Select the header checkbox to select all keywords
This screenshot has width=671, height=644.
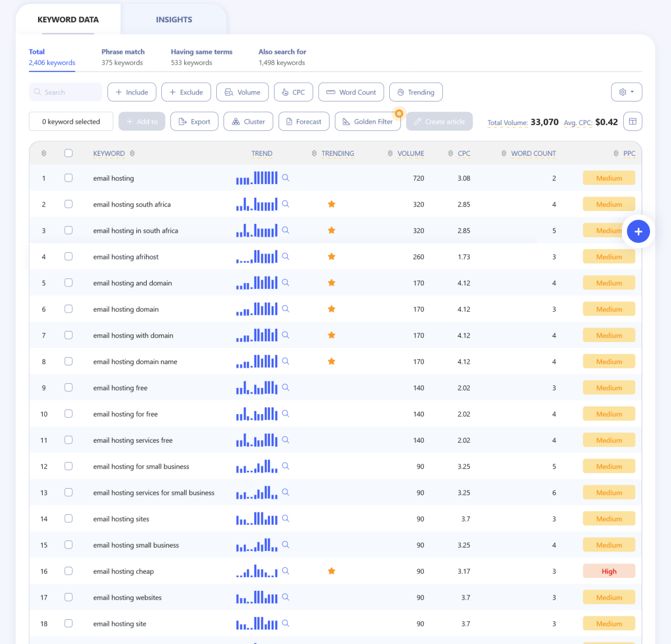(69, 153)
